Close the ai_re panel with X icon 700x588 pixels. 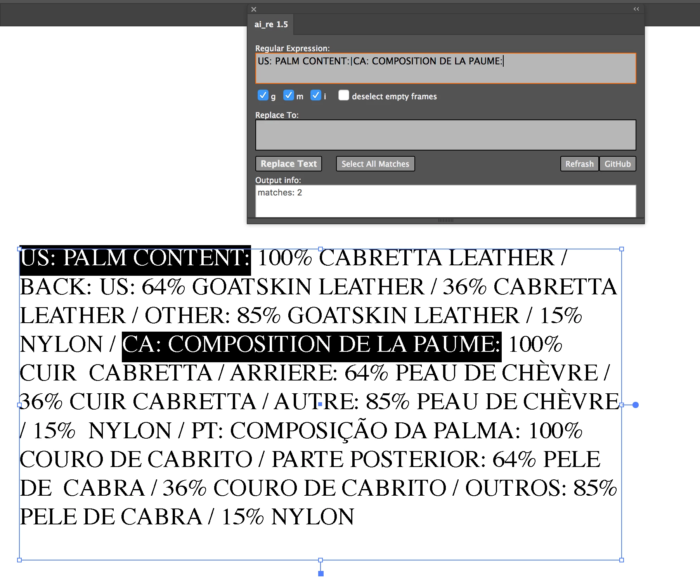pyautogui.click(x=254, y=9)
